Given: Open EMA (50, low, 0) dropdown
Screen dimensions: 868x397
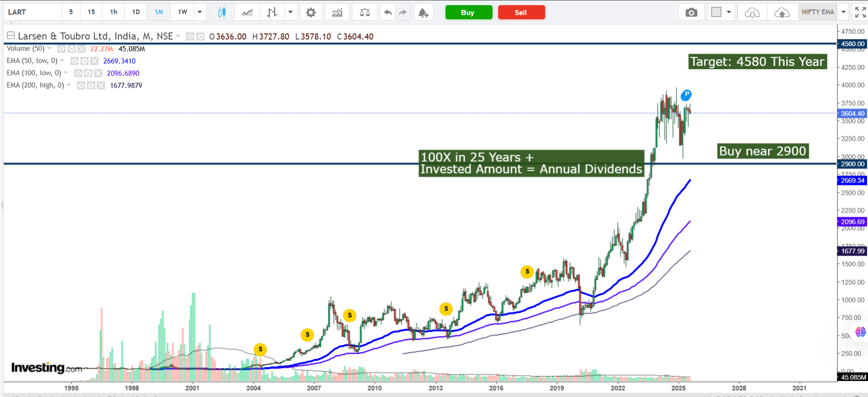Looking at the screenshot, I should [62, 61].
